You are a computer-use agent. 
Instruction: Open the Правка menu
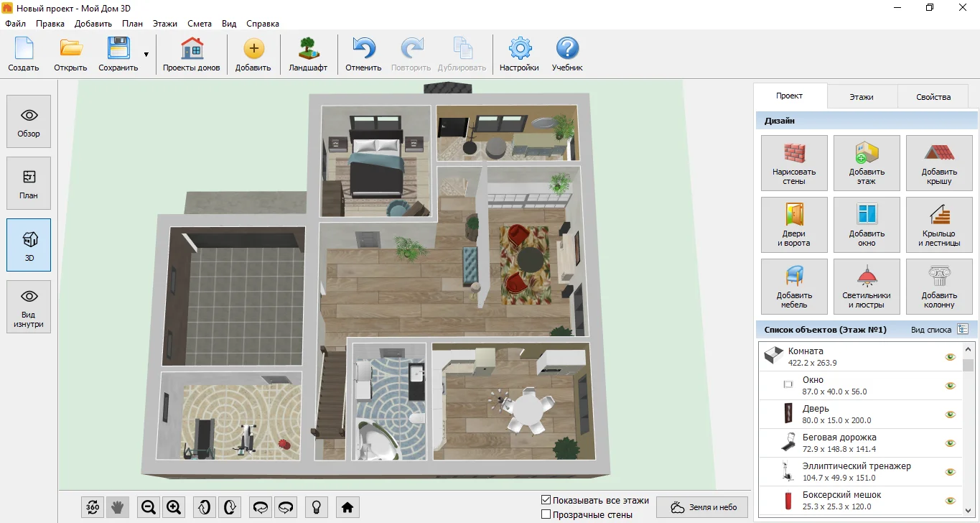50,24
